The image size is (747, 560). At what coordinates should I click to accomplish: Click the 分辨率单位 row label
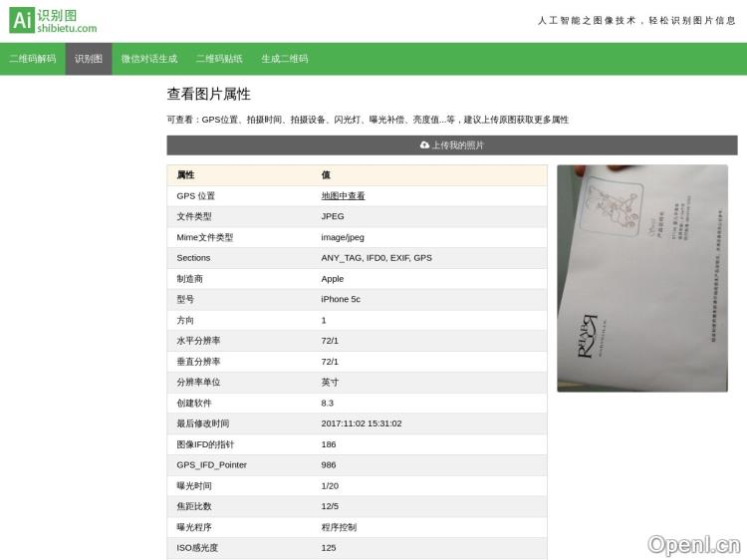click(198, 383)
